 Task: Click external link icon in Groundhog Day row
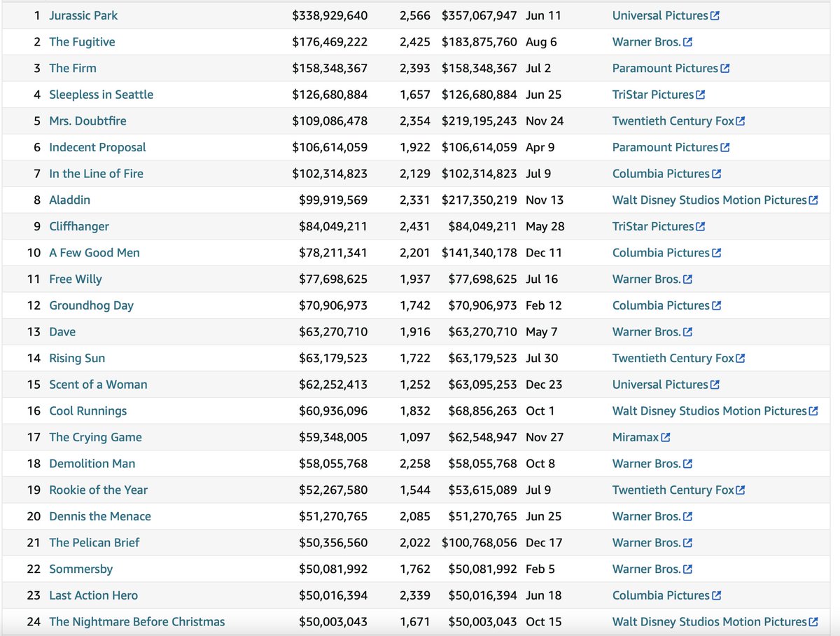[x=716, y=305]
